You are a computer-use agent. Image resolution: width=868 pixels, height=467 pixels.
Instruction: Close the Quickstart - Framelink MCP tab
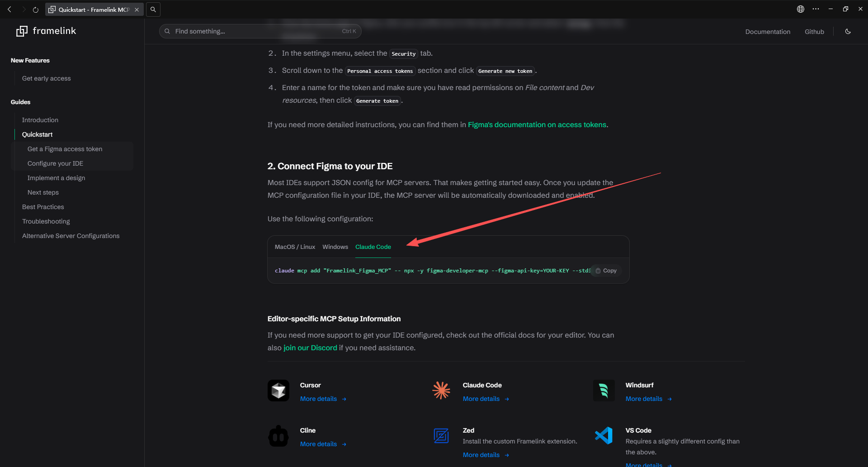[137, 10]
